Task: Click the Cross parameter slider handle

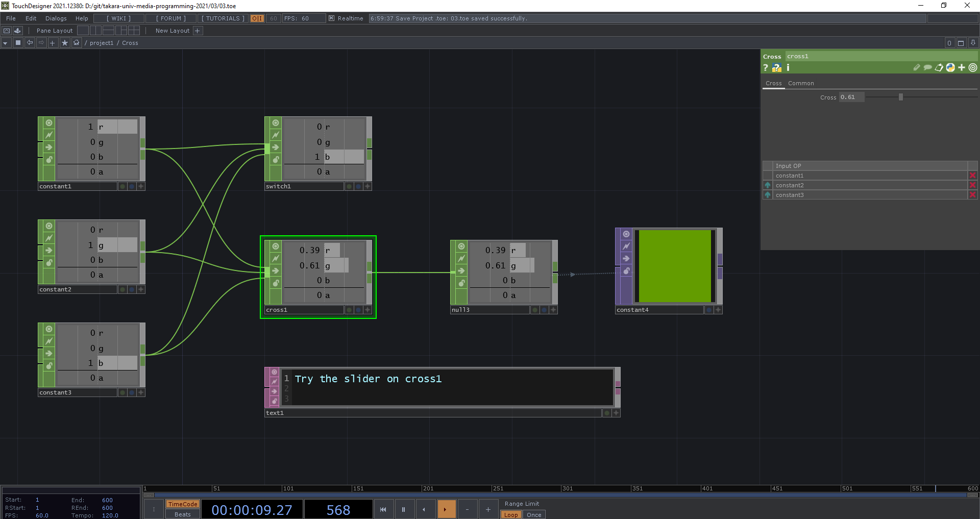Action: (x=901, y=97)
